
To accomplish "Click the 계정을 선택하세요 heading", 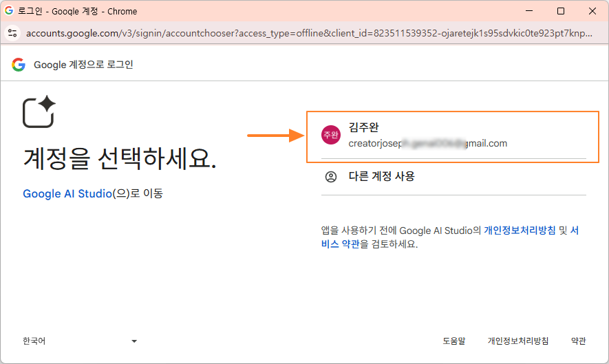I will point(120,158).
